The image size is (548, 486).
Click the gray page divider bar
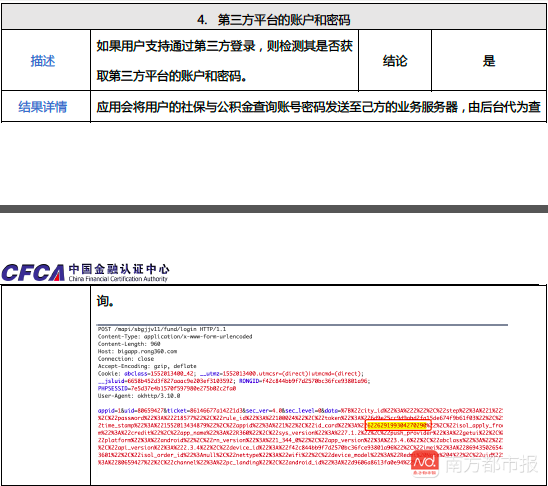click(x=274, y=209)
